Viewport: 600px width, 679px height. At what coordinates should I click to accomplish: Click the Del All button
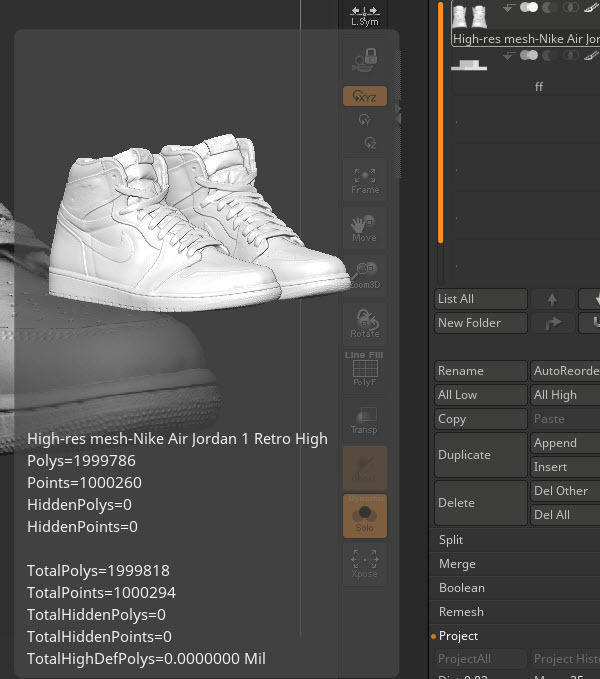565,515
